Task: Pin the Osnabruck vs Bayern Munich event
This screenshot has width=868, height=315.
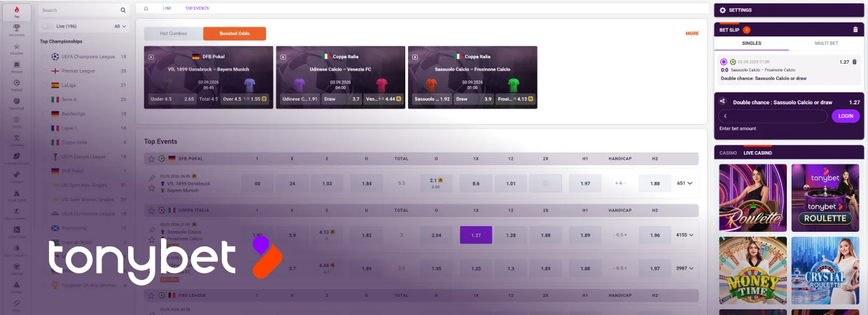Action: point(151,178)
